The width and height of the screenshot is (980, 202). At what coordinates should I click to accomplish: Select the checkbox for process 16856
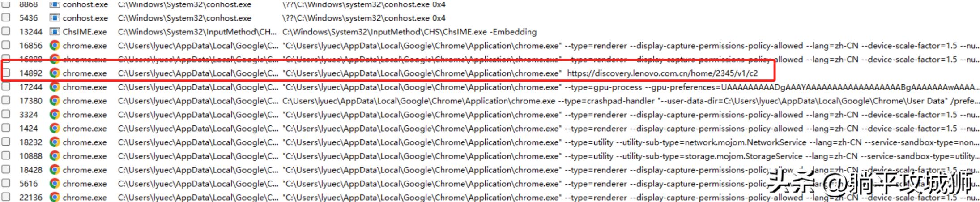point(6,45)
